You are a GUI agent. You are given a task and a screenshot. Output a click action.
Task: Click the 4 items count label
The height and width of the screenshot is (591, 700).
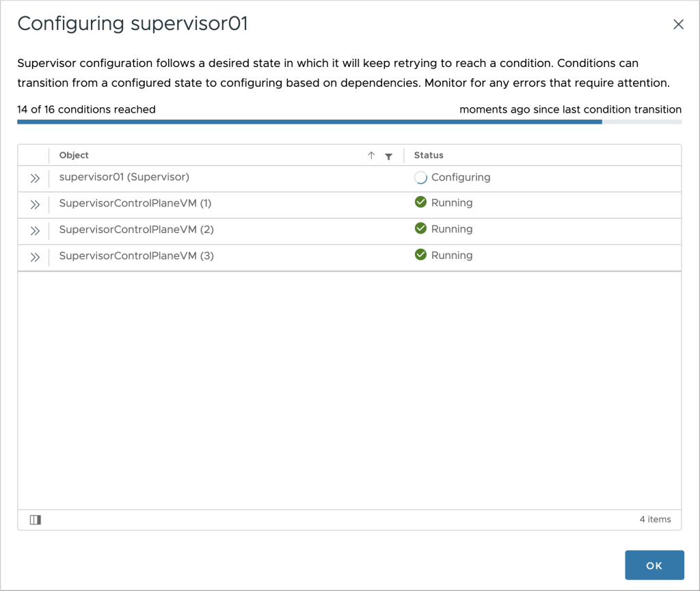[x=655, y=519]
